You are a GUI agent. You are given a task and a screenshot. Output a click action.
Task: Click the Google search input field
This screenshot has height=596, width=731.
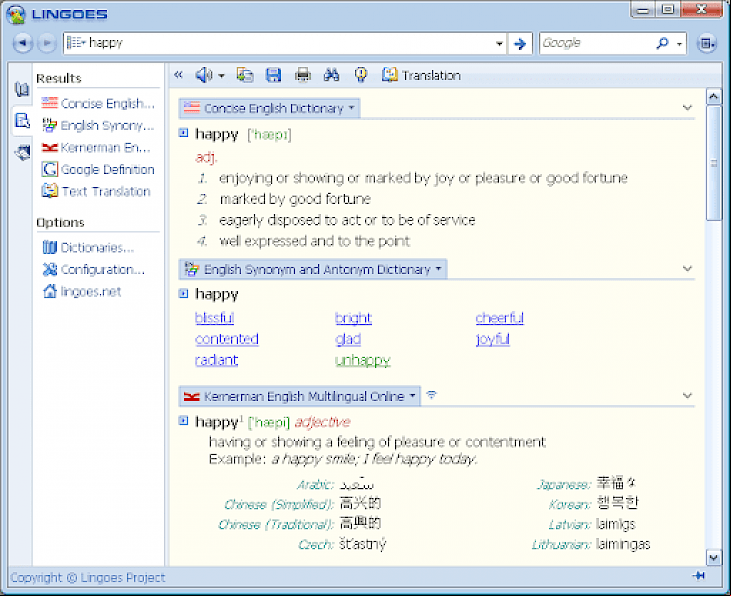pos(597,43)
